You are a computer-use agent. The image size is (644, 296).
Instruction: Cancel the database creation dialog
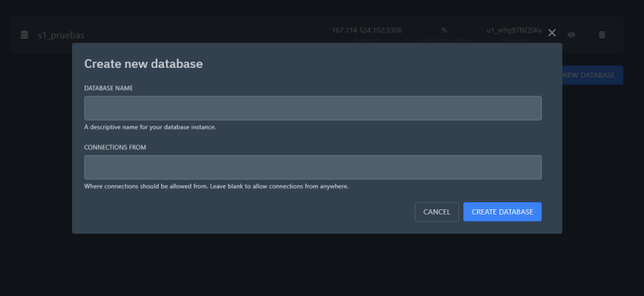(437, 212)
